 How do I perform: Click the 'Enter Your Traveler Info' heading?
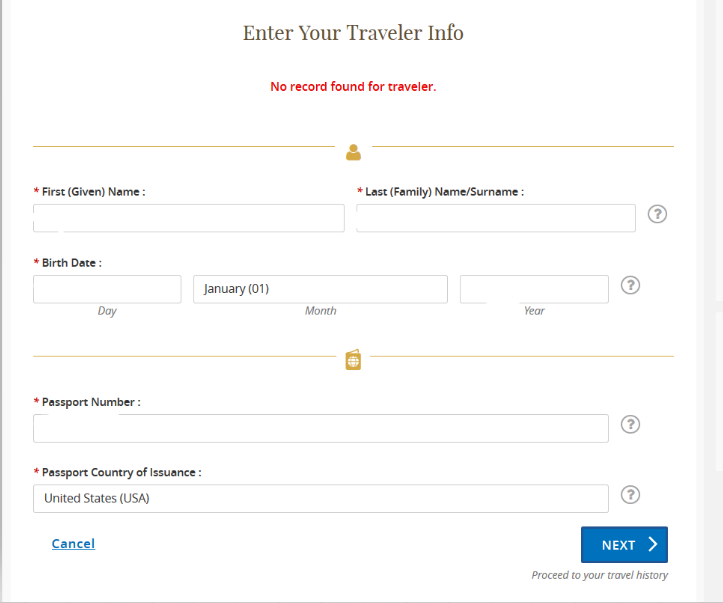click(x=353, y=33)
